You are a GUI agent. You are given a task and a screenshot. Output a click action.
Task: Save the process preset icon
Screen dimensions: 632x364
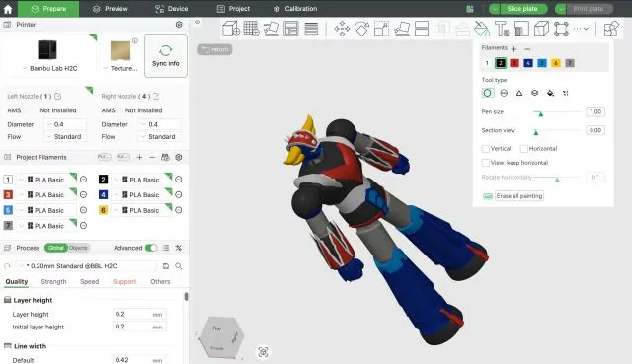[x=166, y=266]
